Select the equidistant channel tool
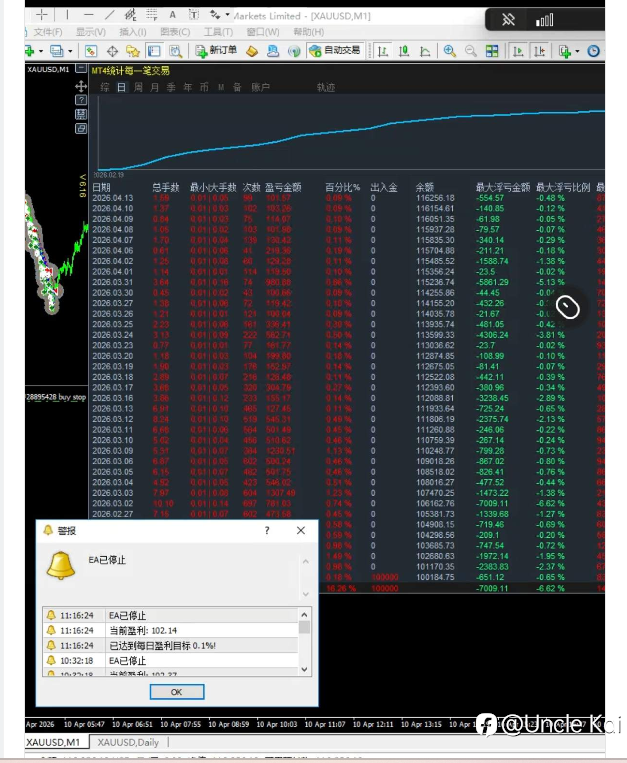This screenshot has height=763, width=627. coord(130,15)
